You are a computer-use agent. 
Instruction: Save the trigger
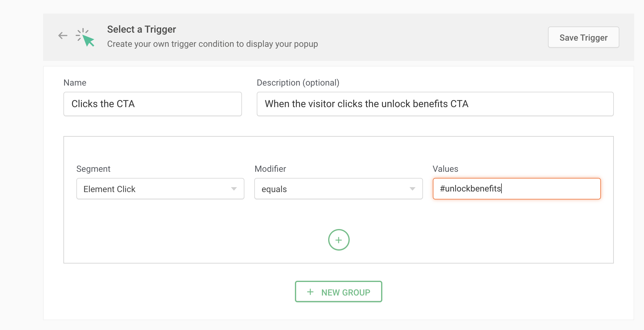(583, 38)
